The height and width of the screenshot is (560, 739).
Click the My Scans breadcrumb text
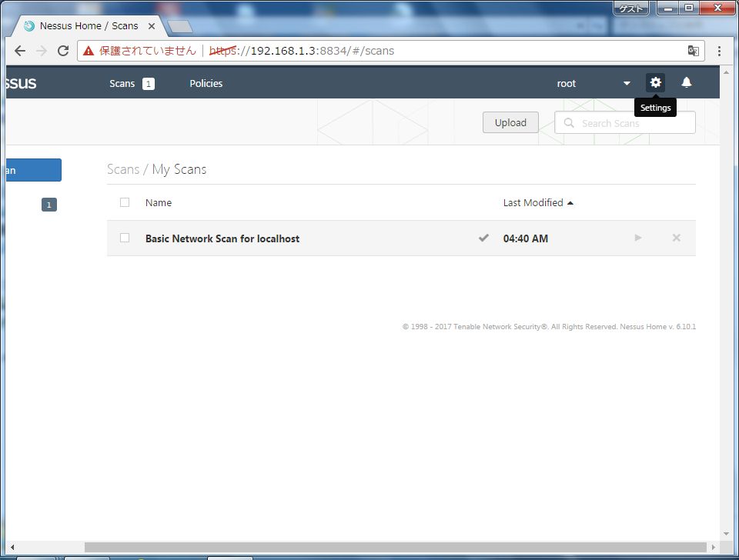point(179,169)
